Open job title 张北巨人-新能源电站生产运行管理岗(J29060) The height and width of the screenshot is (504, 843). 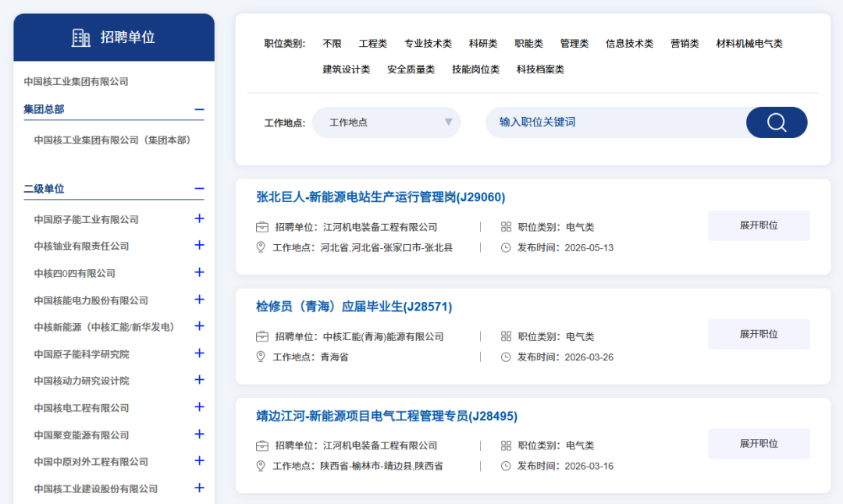pos(381,197)
